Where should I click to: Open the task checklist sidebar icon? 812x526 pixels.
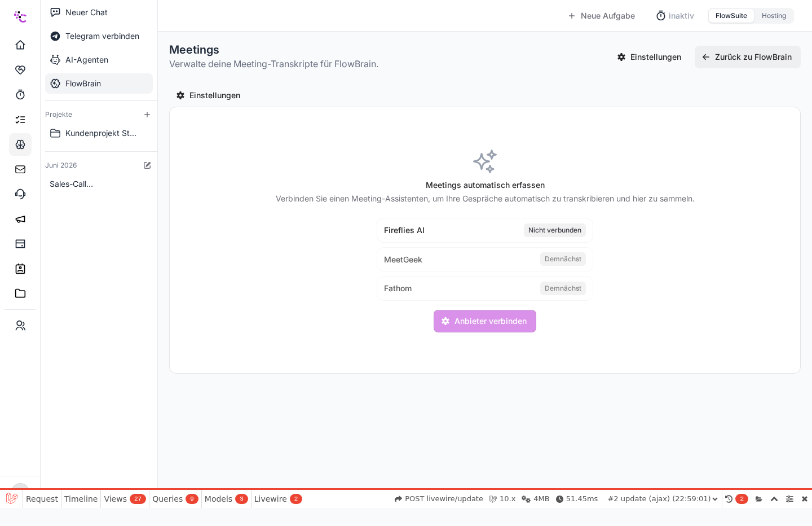pos(20,119)
